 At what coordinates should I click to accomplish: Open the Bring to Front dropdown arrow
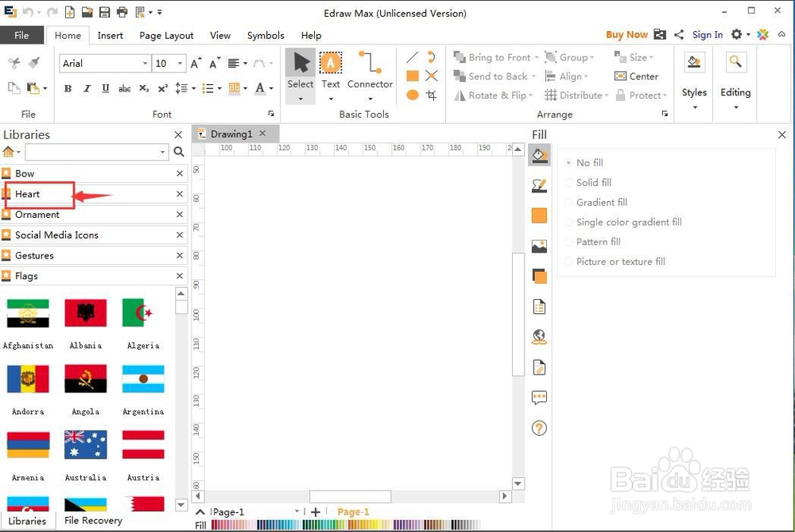(537, 58)
